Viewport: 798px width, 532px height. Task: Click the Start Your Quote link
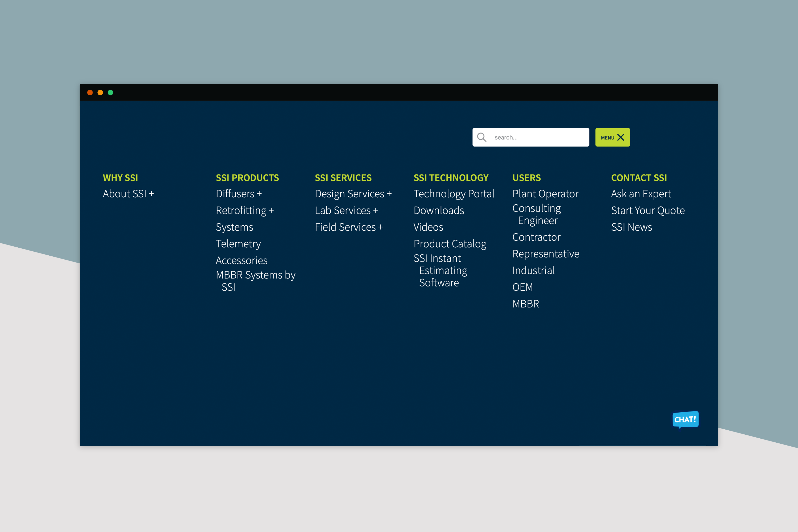coord(648,210)
